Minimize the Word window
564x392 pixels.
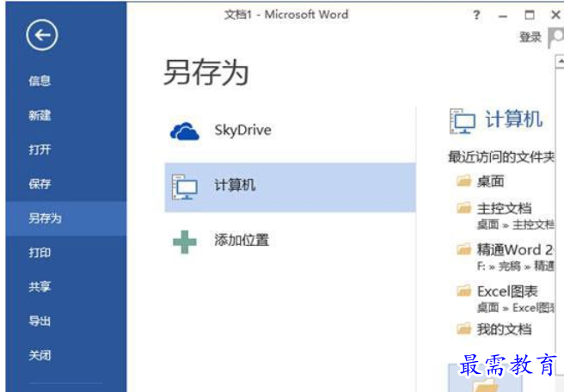click(x=503, y=15)
